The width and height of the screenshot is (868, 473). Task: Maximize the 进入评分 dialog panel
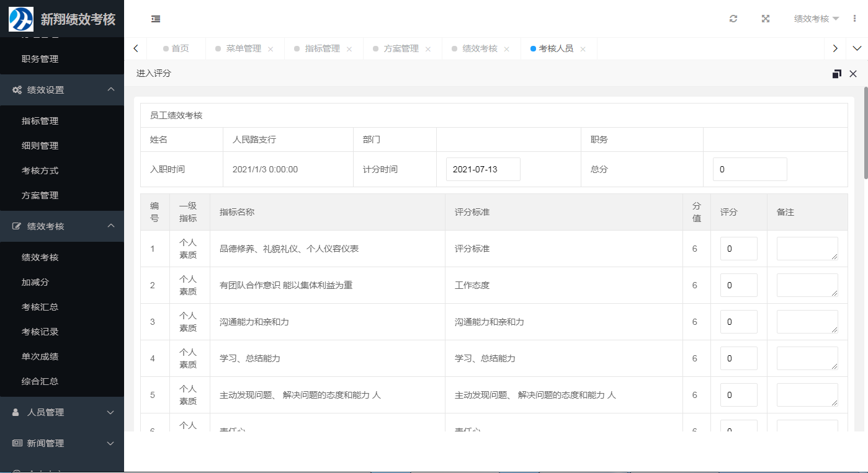click(x=836, y=74)
